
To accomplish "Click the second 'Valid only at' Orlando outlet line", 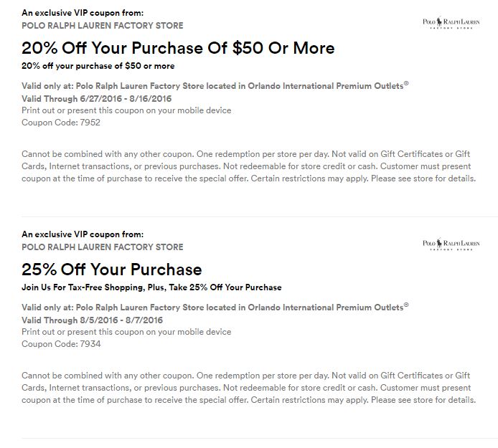I will [x=215, y=307].
